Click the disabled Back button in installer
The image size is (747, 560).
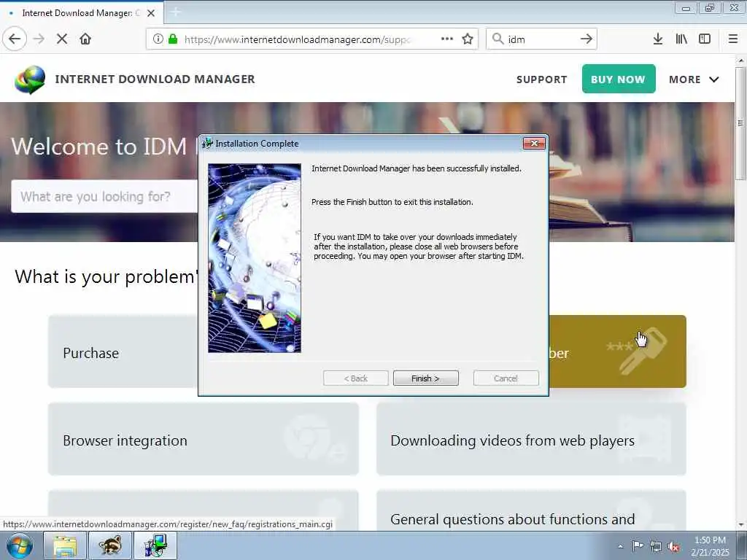(355, 378)
